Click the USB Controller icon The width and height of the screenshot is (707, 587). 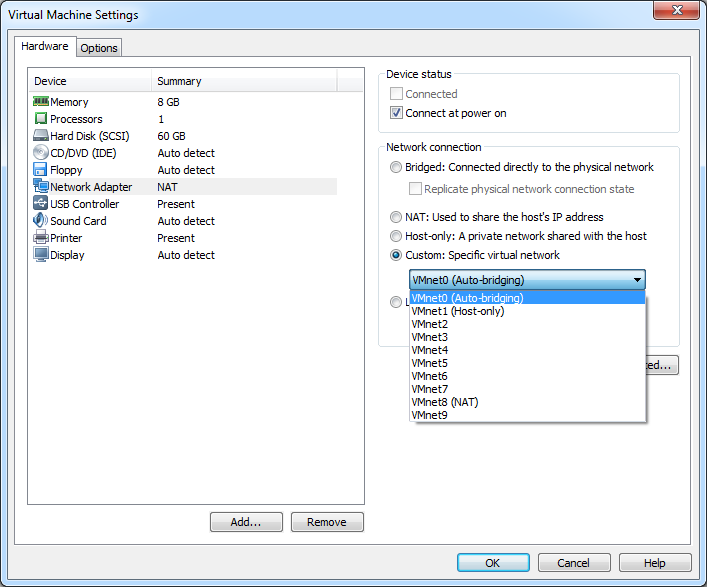pos(41,204)
